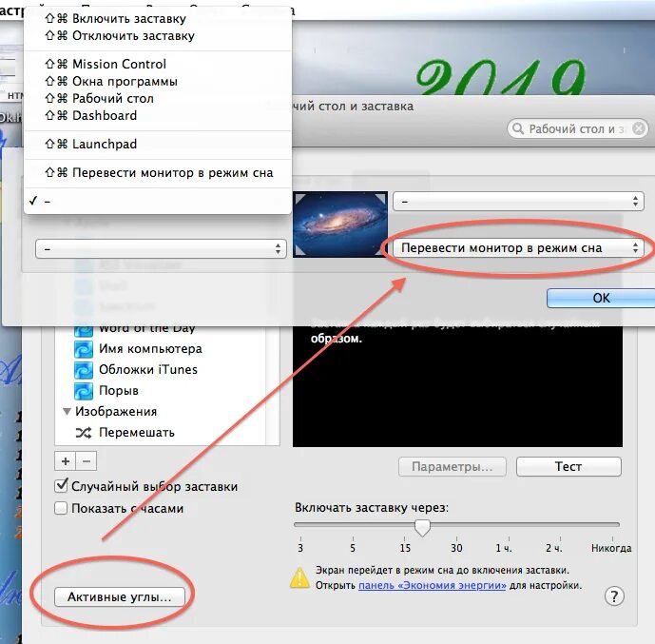
Task: Clear the search field with the X icon
Action: 638,128
